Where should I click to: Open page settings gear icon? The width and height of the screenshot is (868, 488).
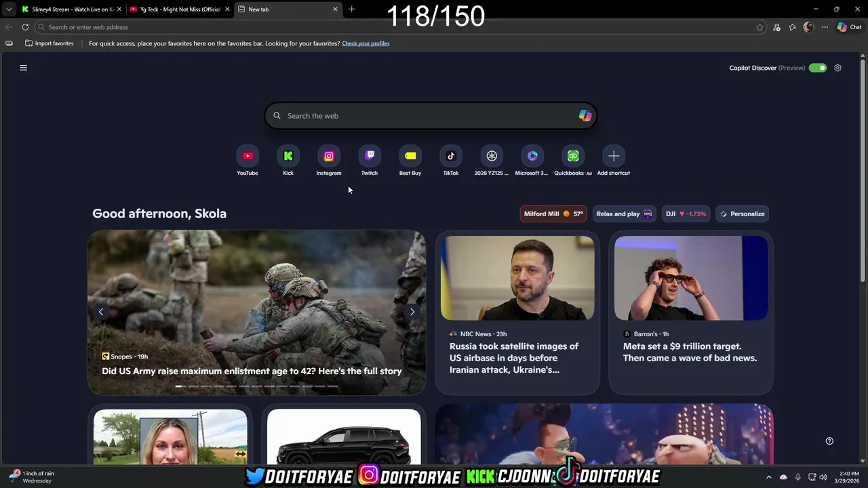[837, 68]
